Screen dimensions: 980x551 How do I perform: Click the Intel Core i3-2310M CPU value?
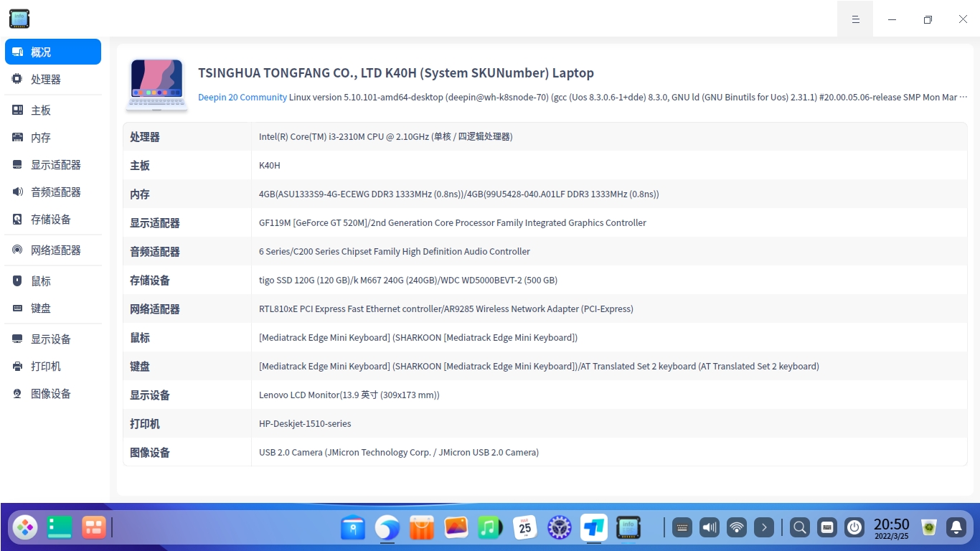point(386,136)
